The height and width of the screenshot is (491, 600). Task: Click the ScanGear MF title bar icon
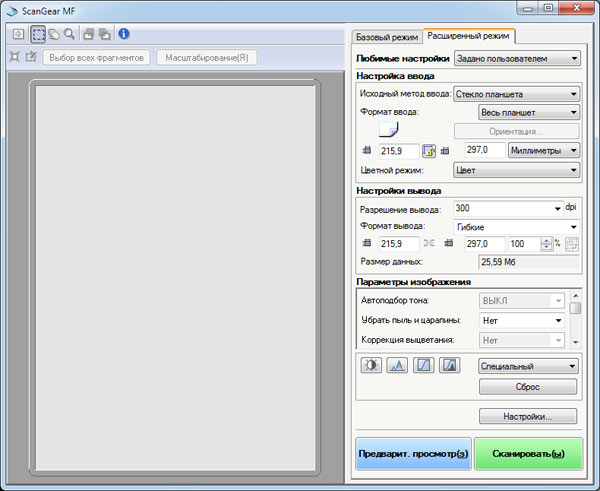12,11
